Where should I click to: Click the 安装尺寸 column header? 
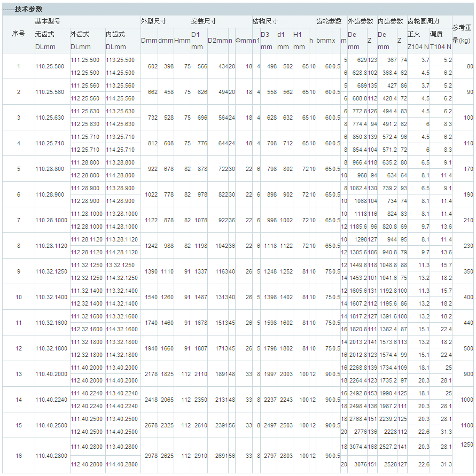tap(204, 21)
